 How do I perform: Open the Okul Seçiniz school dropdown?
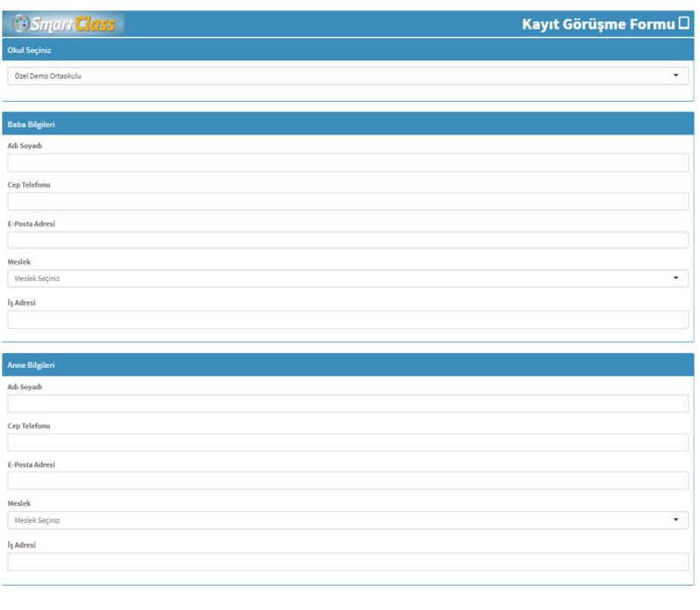pyautogui.click(x=348, y=76)
